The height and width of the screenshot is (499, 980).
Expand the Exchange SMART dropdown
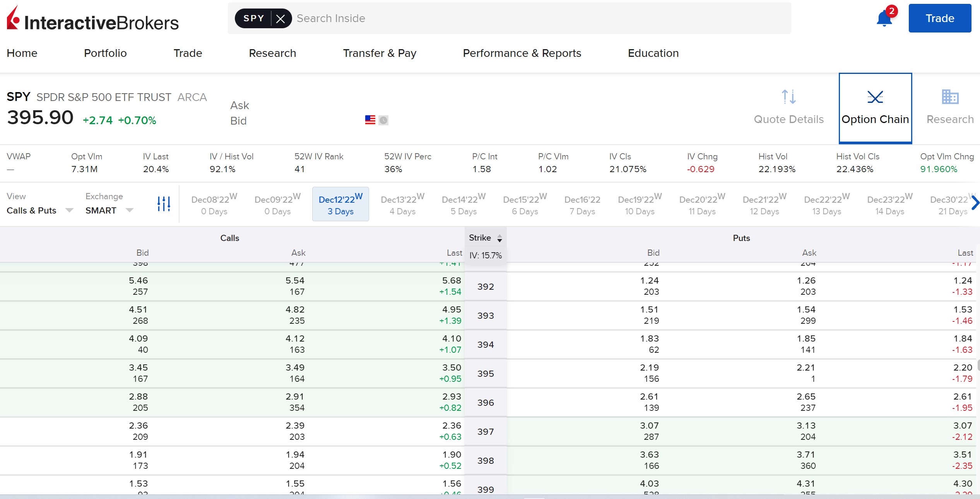click(x=109, y=210)
